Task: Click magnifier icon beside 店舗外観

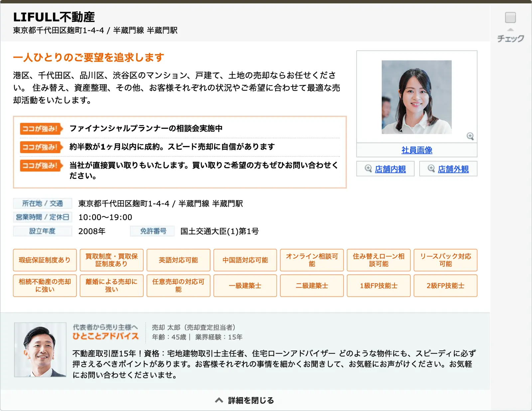Action: click(x=431, y=169)
